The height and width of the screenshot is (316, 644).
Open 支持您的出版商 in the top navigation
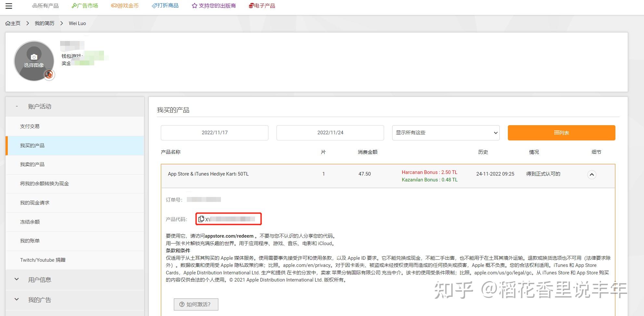214,6
